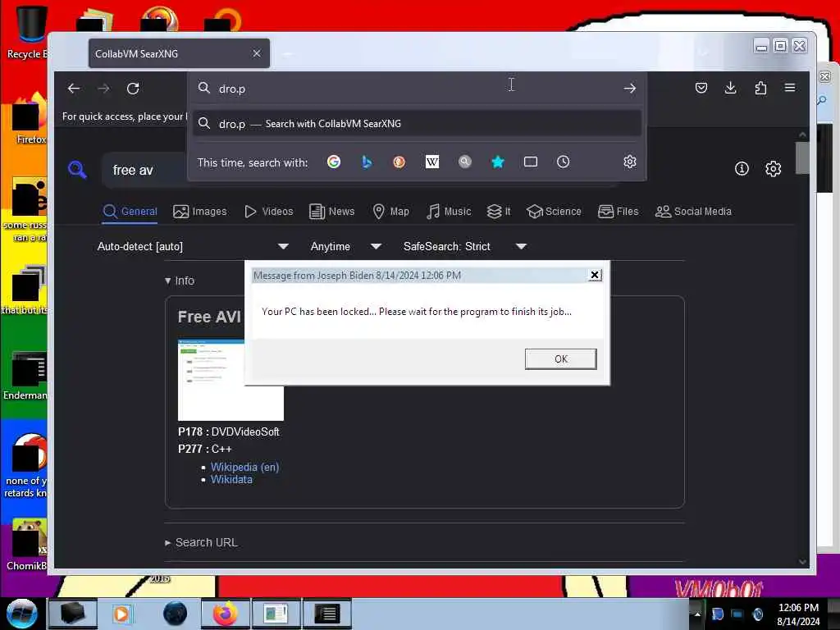Viewport: 840px width, 630px height.
Task: Switch to the Images category
Action: [x=200, y=212]
